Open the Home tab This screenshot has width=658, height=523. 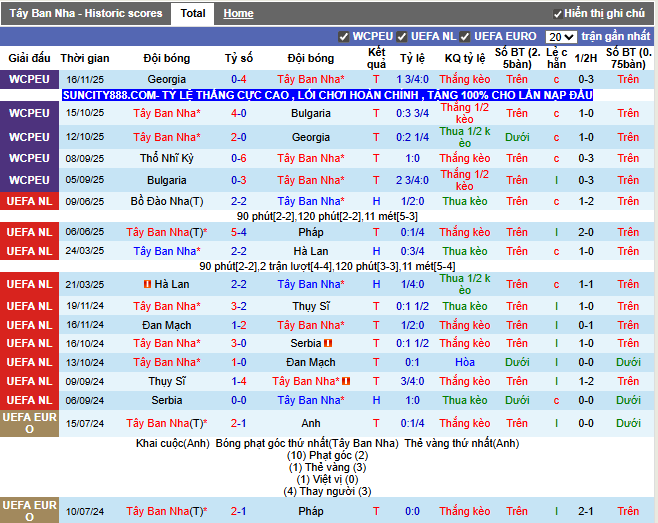[x=238, y=13]
